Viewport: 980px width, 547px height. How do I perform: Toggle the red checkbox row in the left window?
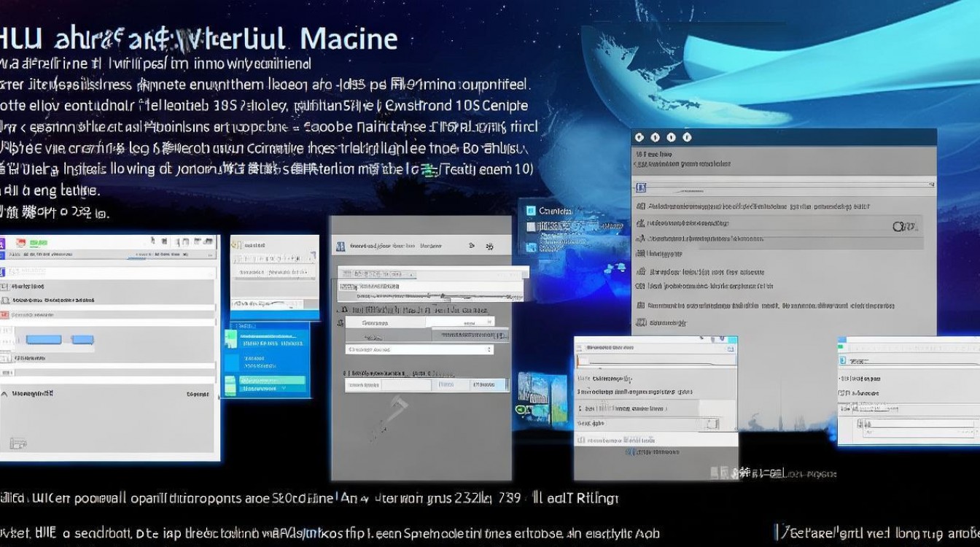5,314
